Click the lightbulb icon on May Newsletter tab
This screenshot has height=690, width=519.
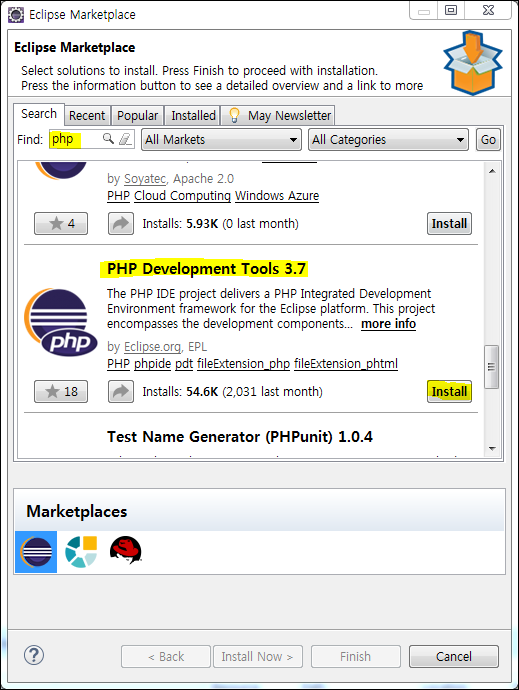coord(234,115)
